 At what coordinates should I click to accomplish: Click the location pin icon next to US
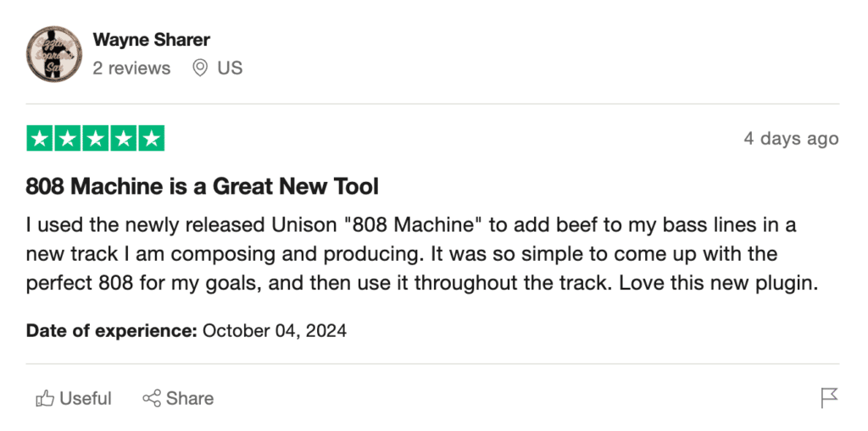[200, 68]
